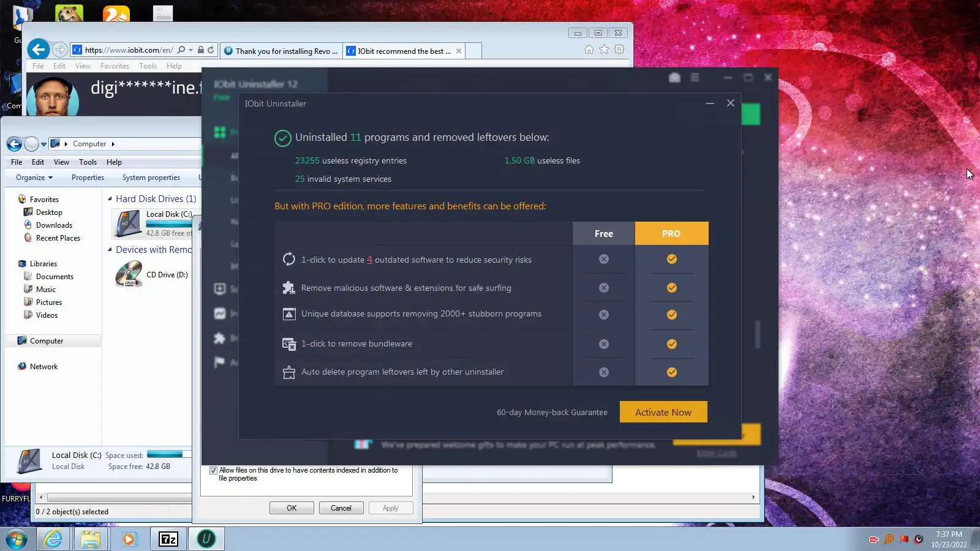
Task: Open Install Monitor icon in IObit sidebar
Action: coord(220,313)
